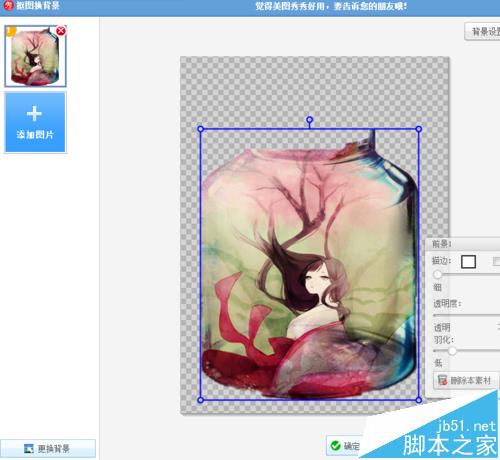This screenshot has height=460, width=500.
Task: Click the rotation handle above the jar
Action: click(309, 120)
